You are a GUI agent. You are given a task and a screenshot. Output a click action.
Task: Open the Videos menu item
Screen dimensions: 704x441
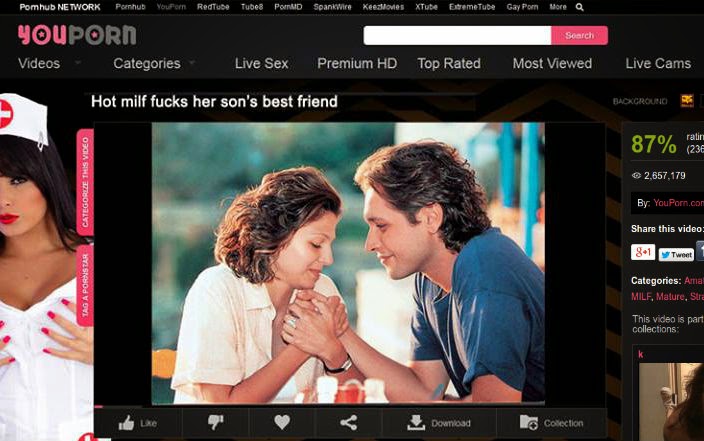[x=39, y=63]
